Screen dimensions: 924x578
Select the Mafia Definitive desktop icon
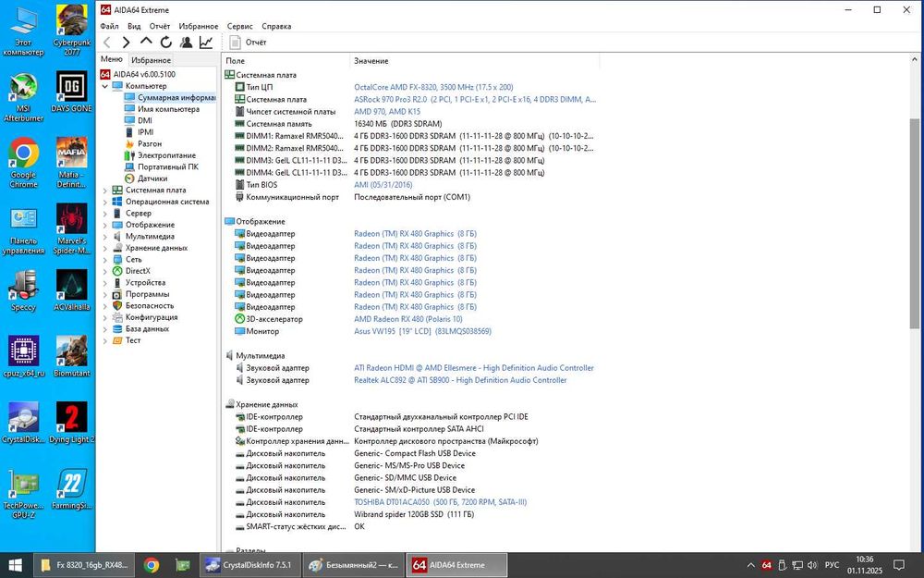click(x=72, y=164)
